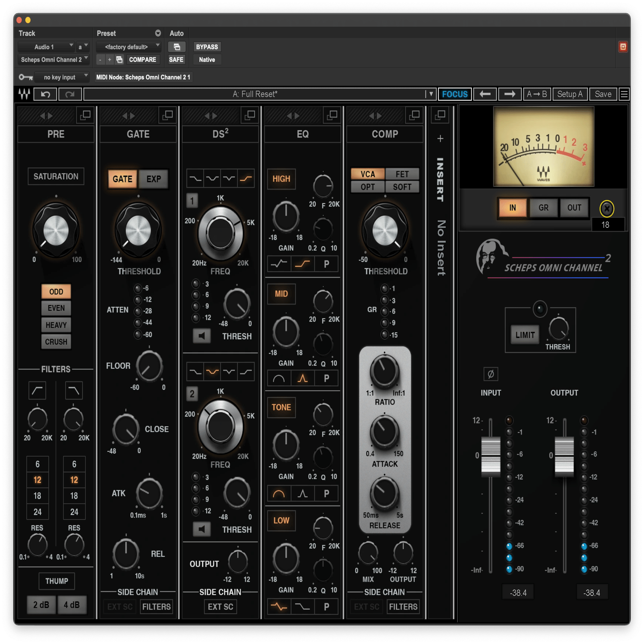This screenshot has width=644, height=644.
Task: Open the hamburger menu icon beside Save
Action: [624, 94]
